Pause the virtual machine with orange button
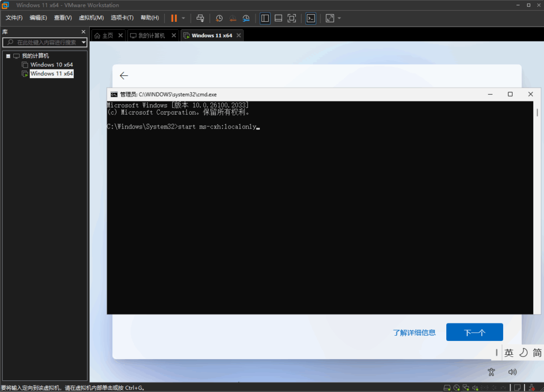This screenshot has width=544, height=392. (x=174, y=18)
